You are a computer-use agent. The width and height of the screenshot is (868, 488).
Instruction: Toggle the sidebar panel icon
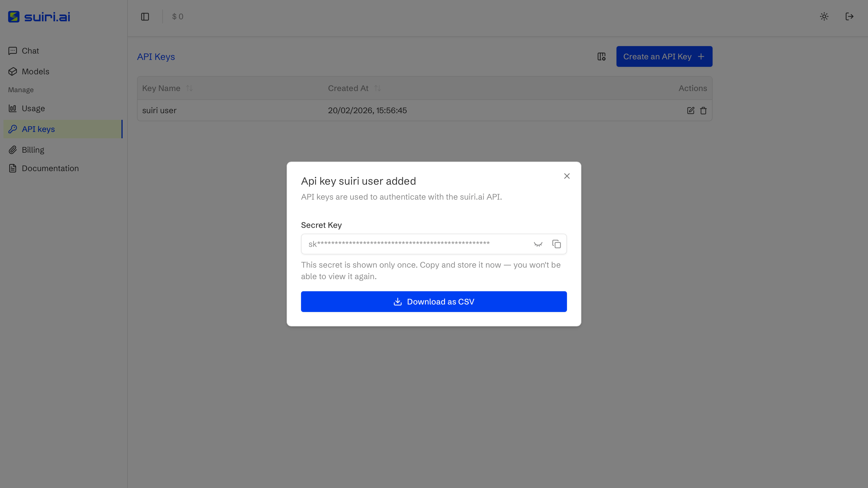point(145,16)
